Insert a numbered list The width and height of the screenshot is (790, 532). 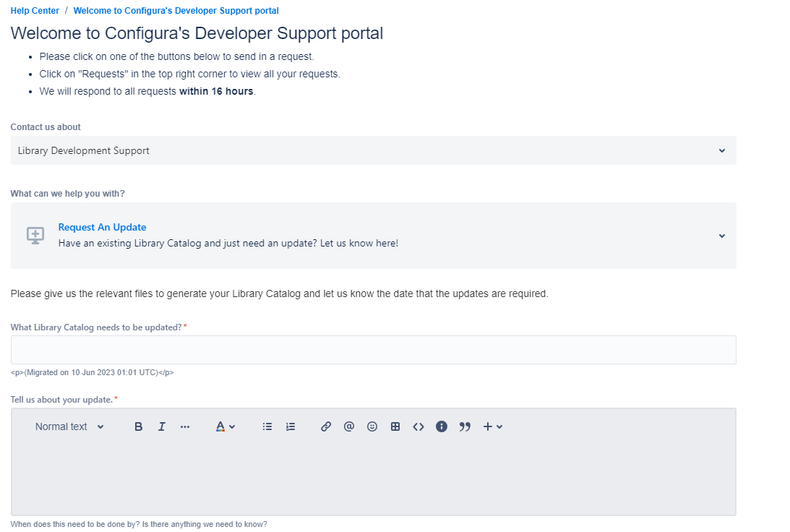[291, 426]
